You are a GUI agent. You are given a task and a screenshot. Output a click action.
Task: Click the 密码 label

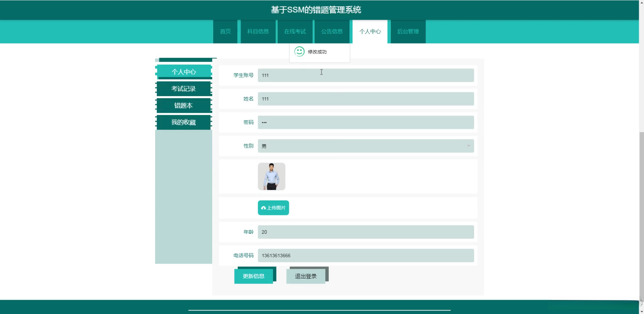[248, 122]
